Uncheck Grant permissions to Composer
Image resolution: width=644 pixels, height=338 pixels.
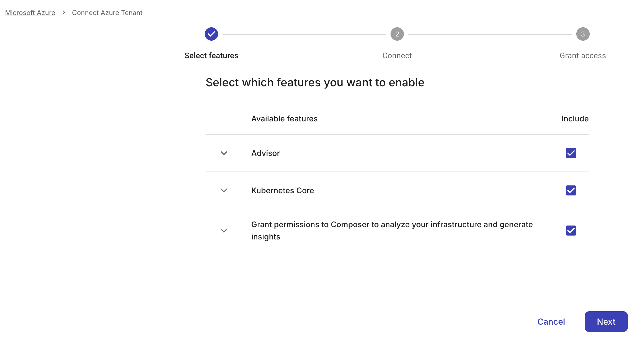(570, 230)
